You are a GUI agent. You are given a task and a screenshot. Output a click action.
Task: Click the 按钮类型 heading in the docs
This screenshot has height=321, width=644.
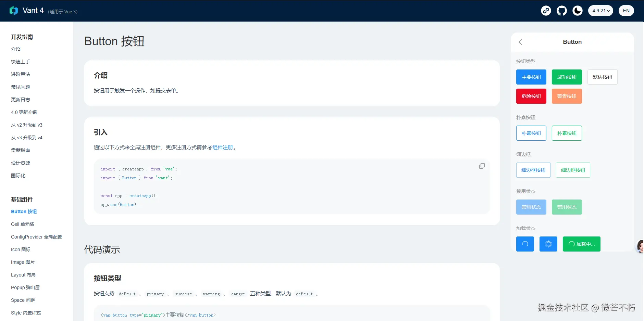click(108, 278)
